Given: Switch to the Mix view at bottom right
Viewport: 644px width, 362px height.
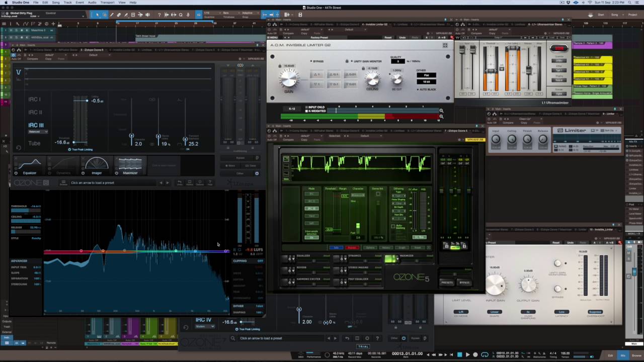Looking at the screenshot, I should pos(623,355).
